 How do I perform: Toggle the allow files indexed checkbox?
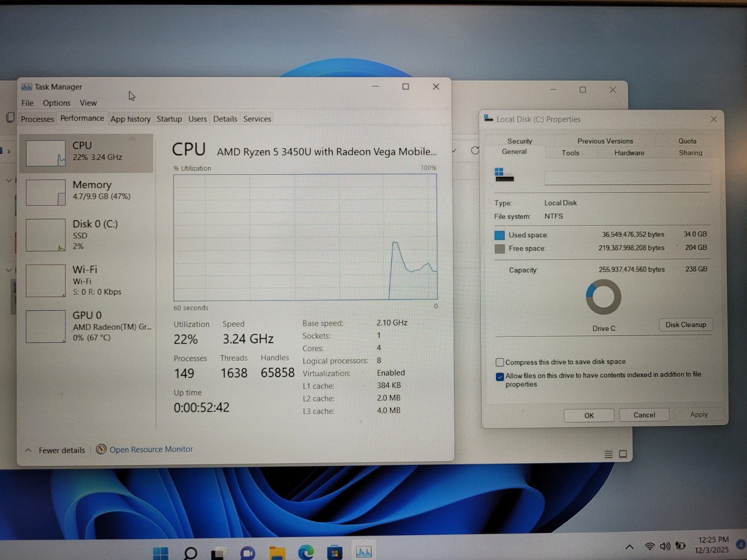[500, 376]
